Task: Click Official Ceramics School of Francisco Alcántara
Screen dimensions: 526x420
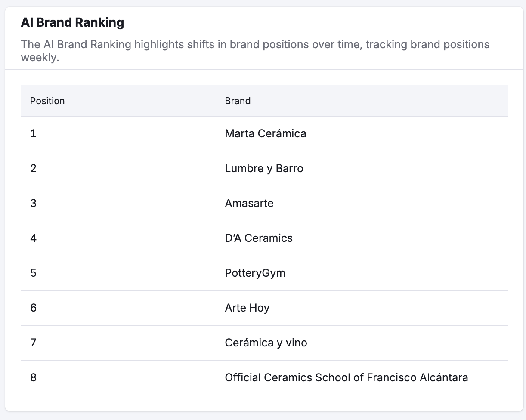Action: [347, 377]
